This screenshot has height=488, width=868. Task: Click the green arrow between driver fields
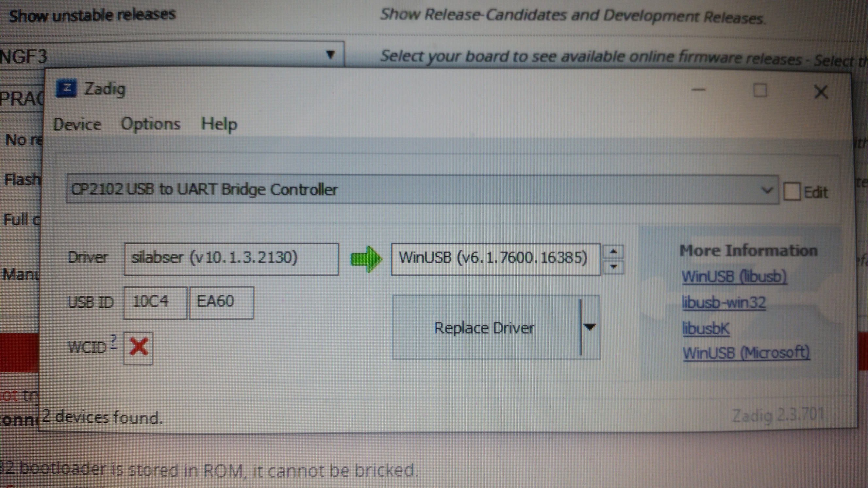point(366,259)
